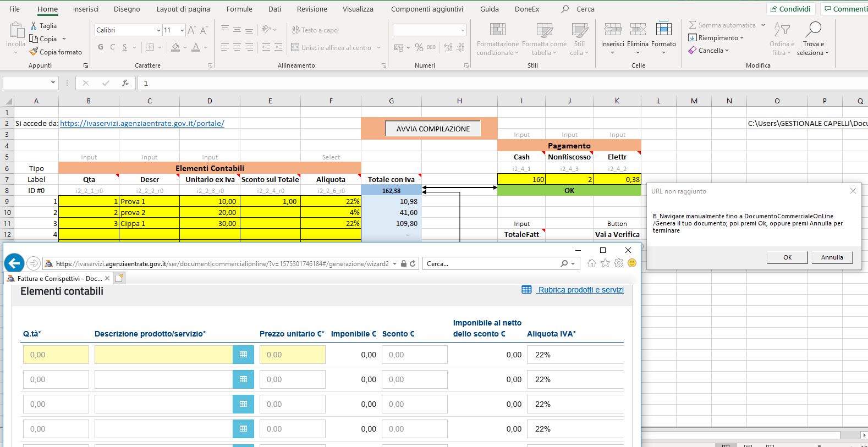Click the decrease decimal icon
Screen dimensions: 868x447
tap(461, 47)
